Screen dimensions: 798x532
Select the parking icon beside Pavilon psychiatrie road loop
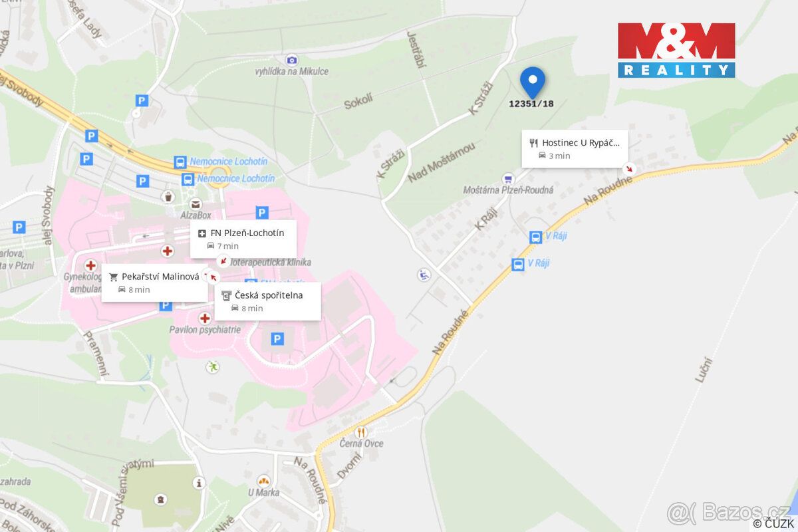click(277, 339)
